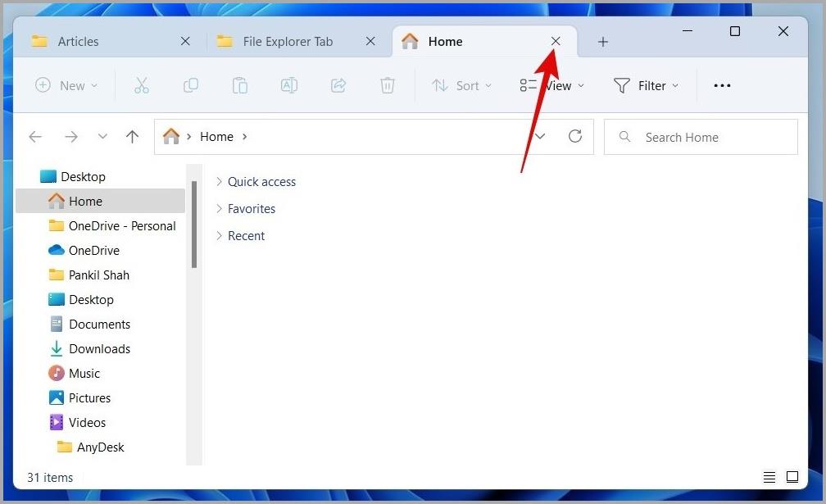Expand the Recent group

(x=219, y=235)
